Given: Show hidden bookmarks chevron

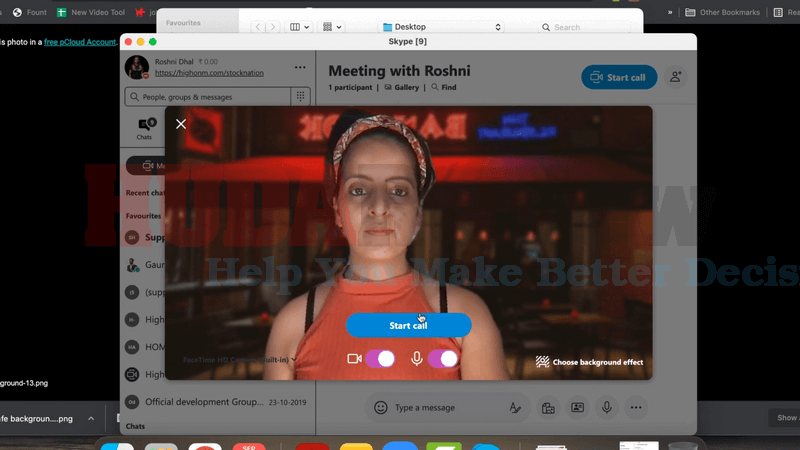Looking at the screenshot, I should [x=670, y=12].
